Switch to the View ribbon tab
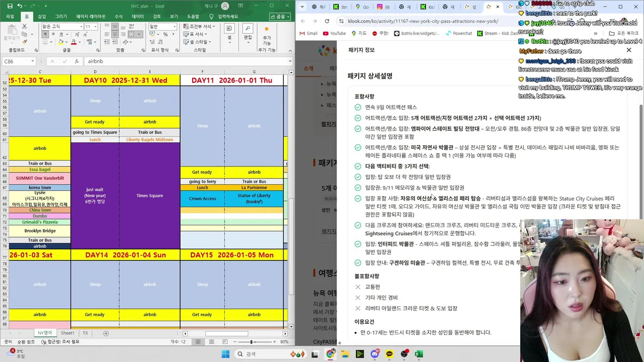644x362 pixels. click(x=174, y=17)
